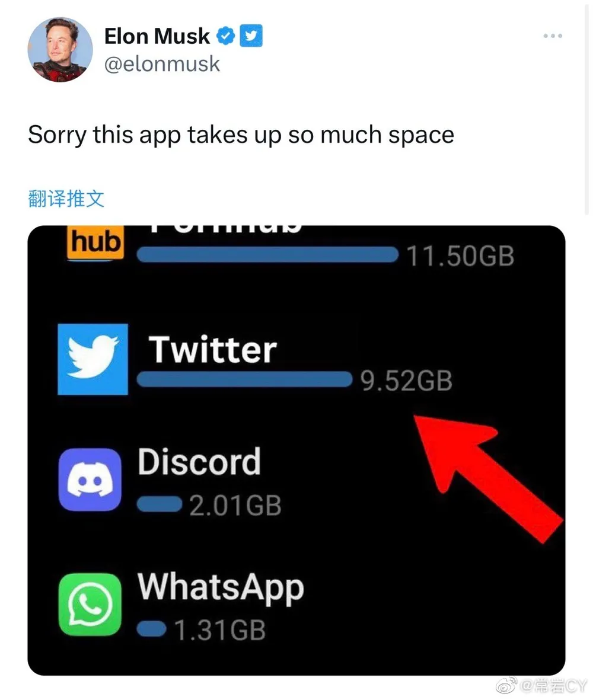Click the Twitter square badge beside name
Screen dimensions: 593x700
coord(251,36)
